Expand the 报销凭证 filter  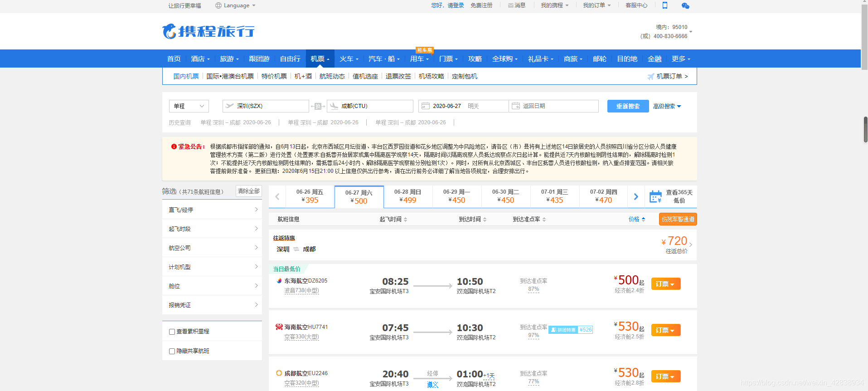point(212,305)
